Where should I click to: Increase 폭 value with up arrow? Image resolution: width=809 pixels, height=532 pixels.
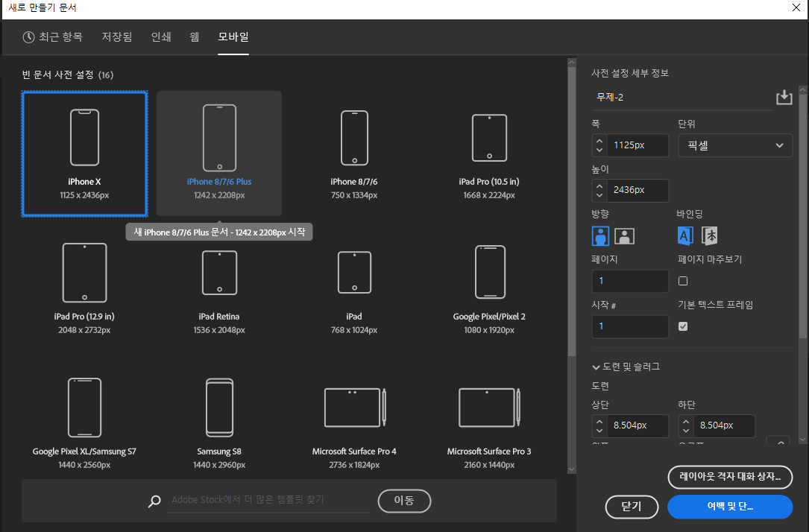(599, 140)
